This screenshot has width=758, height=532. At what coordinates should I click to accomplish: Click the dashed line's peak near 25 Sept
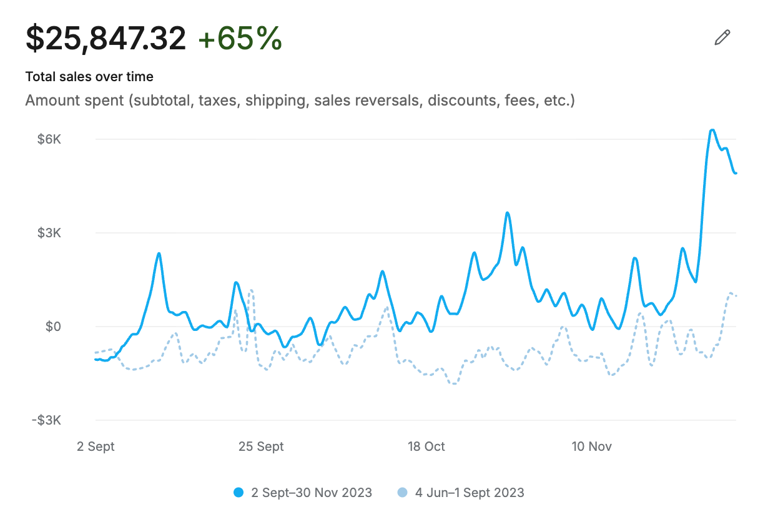pyautogui.click(x=250, y=290)
